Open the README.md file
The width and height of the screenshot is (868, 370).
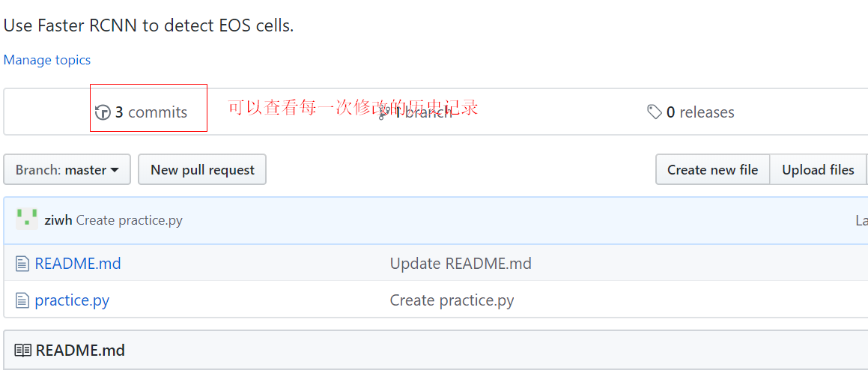(78, 264)
